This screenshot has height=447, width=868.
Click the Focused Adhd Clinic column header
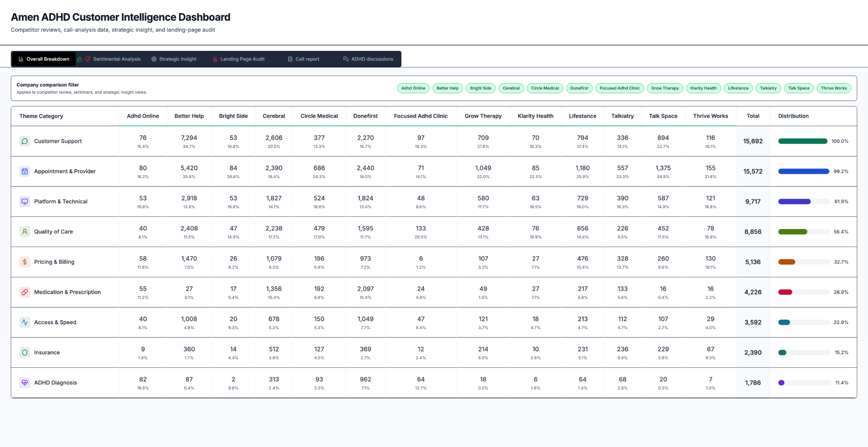420,116
